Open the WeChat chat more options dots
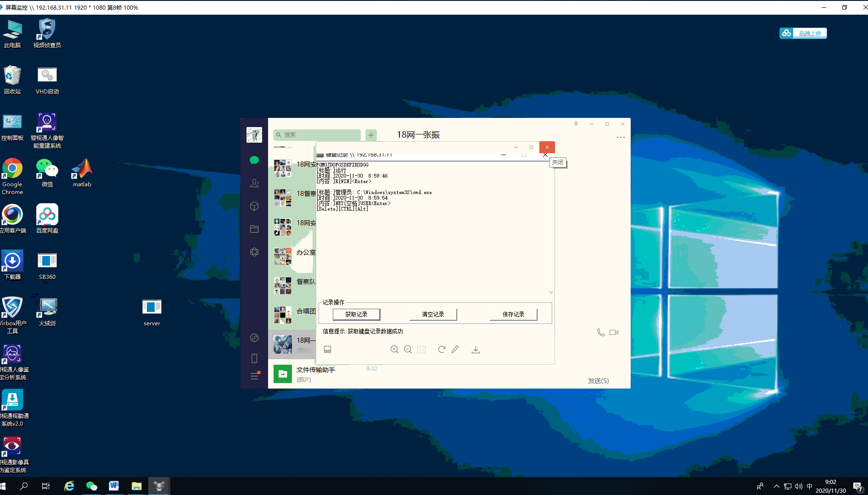The image size is (868, 495). (621, 137)
